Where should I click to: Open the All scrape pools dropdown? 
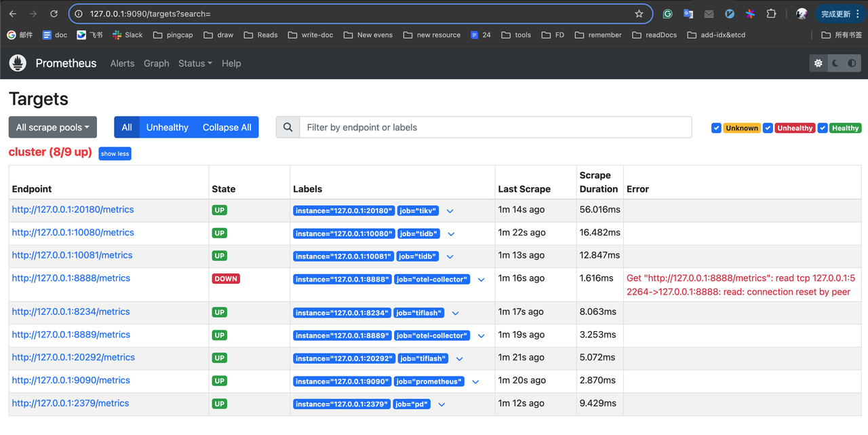pyautogui.click(x=53, y=127)
